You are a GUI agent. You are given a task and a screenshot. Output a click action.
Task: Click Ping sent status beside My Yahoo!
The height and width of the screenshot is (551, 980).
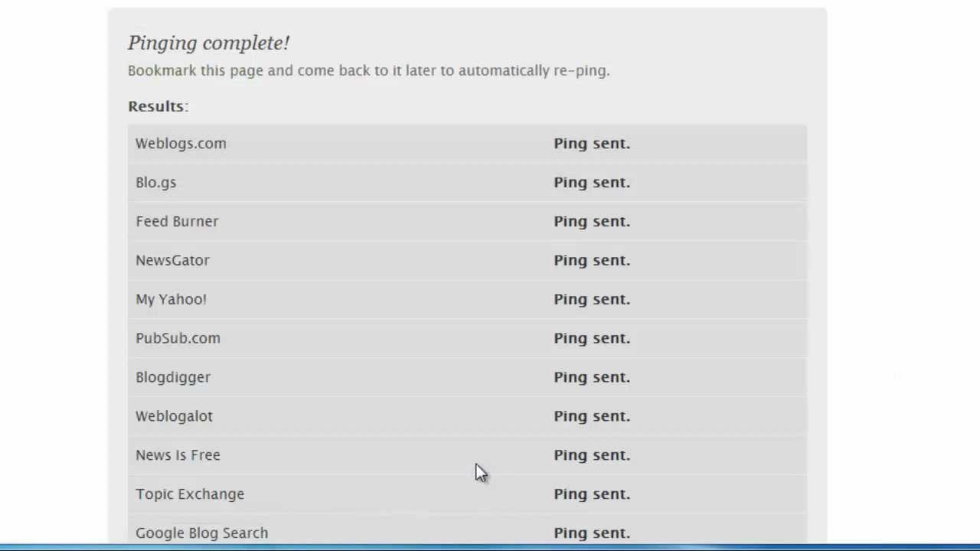pos(592,299)
